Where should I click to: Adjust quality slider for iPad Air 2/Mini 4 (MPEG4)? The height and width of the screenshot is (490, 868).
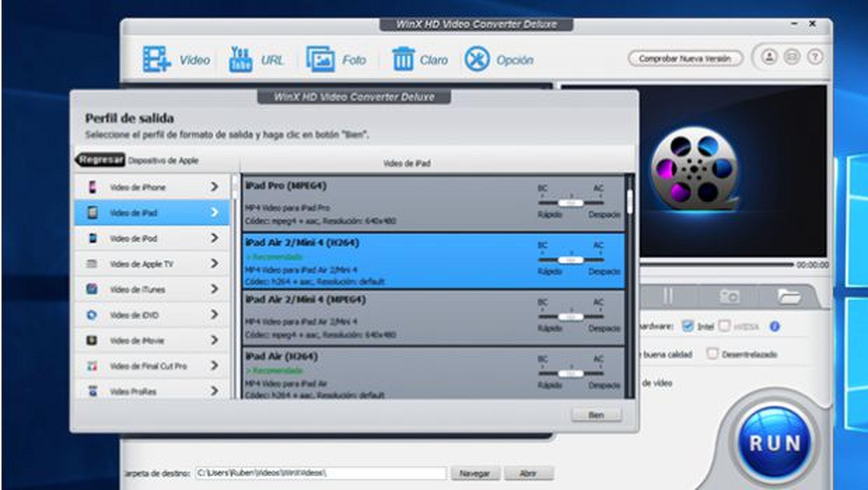click(x=571, y=317)
